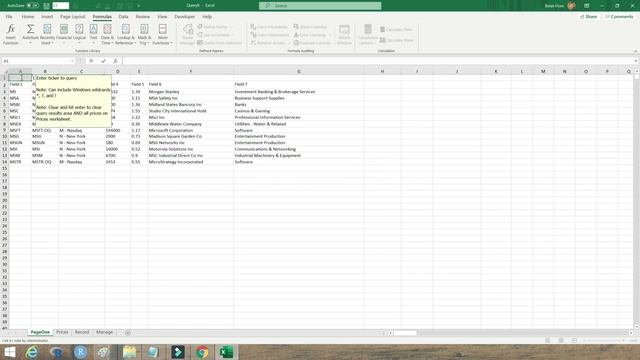
Task: Open the Page Layout tab
Action: (73, 17)
